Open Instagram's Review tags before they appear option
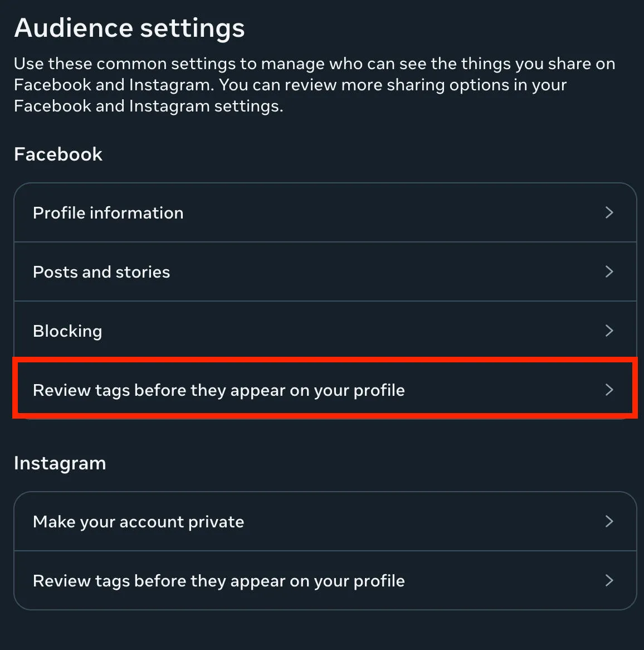 (325, 581)
